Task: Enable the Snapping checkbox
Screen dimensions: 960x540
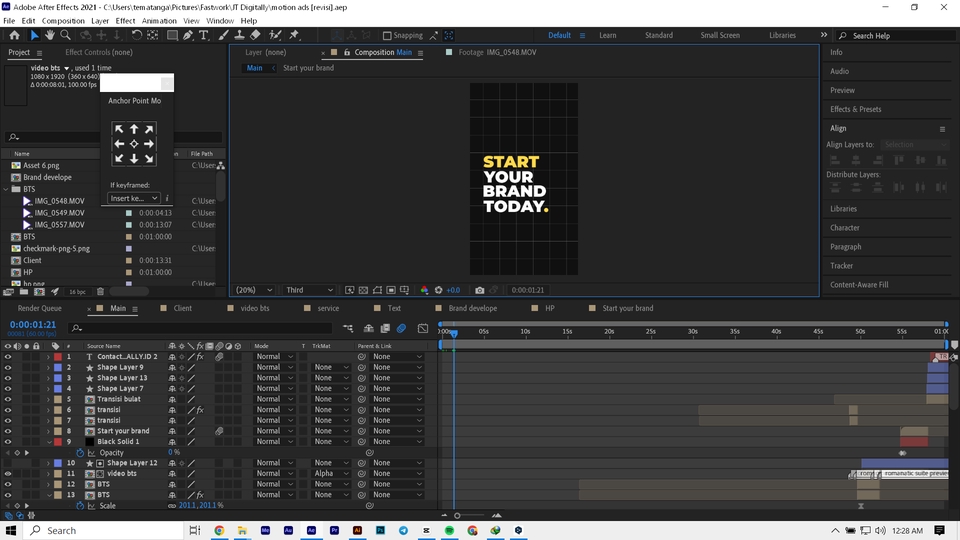Action: click(387, 36)
